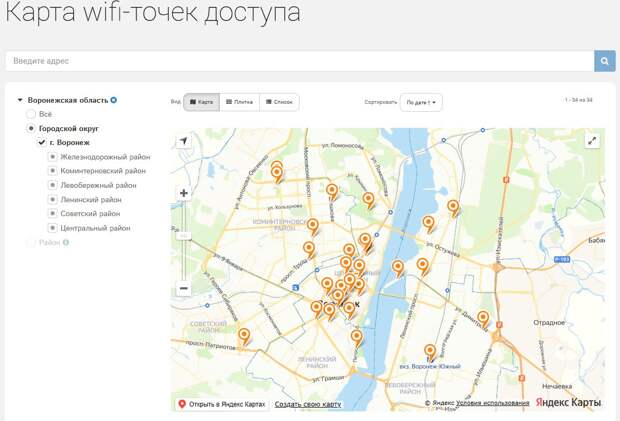
Task: Toggle the Центральный район checkbox
Action: coord(52,228)
